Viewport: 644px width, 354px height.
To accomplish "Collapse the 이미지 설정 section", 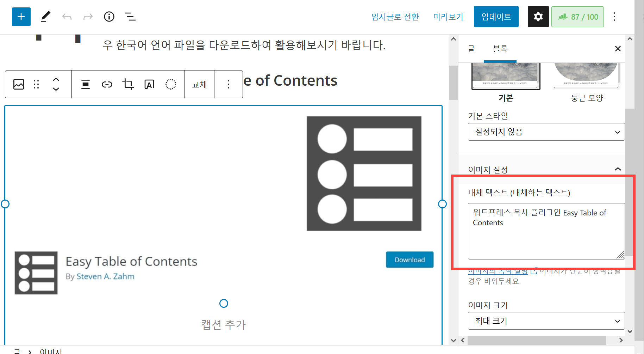I will pyautogui.click(x=617, y=169).
